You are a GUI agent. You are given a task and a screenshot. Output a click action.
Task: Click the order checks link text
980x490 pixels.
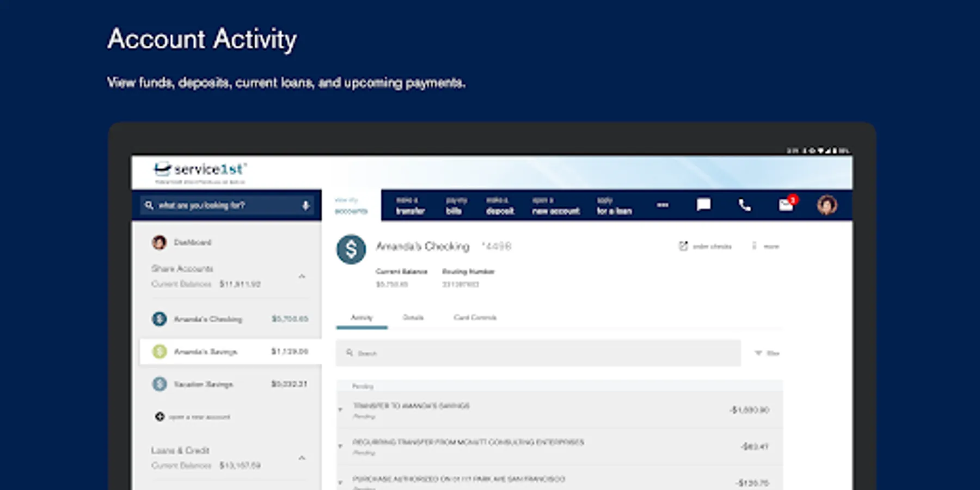point(712,247)
